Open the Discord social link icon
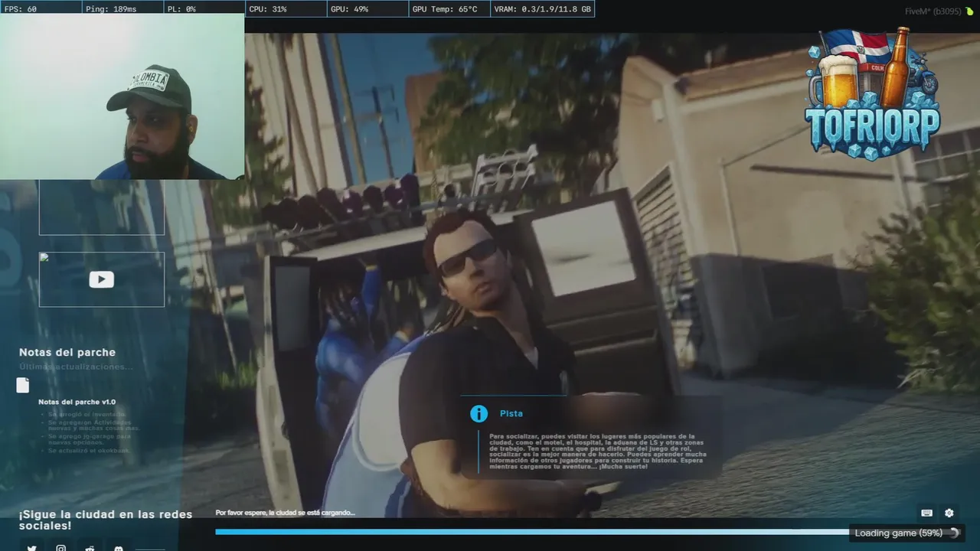This screenshot has width=980, height=551. tap(119, 548)
